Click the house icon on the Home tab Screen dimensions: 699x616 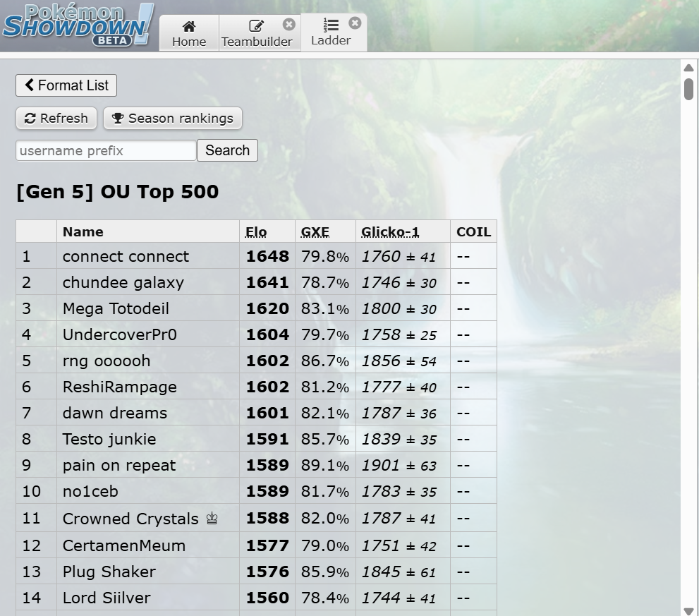[x=189, y=26]
